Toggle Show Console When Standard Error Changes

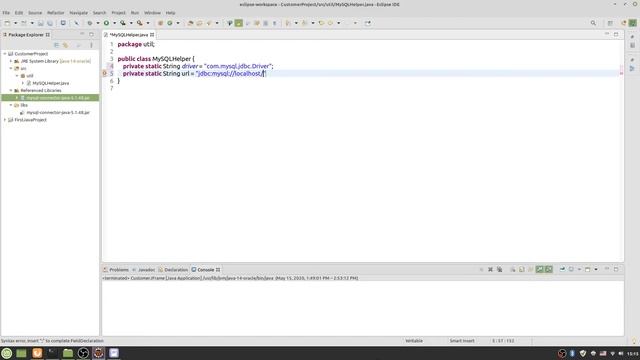pos(549,269)
